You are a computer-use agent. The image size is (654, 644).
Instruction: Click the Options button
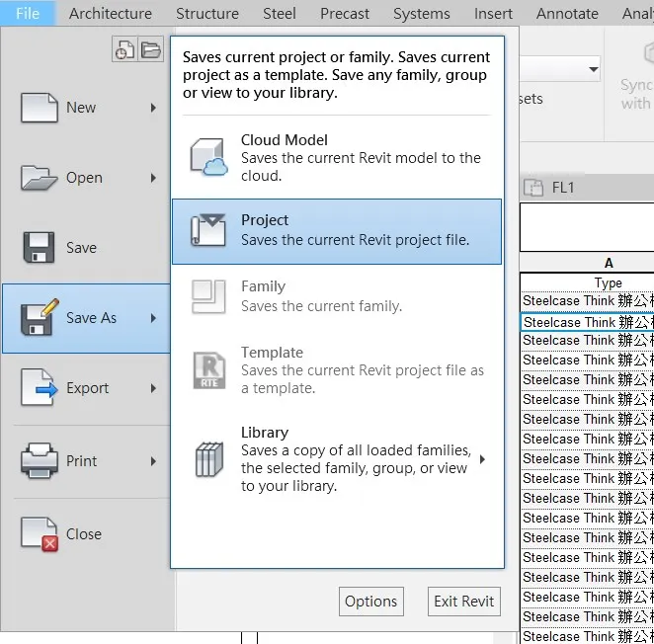370,602
